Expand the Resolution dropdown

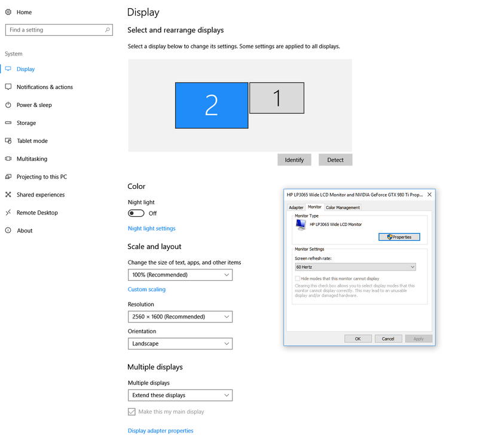(x=180, y=317)
